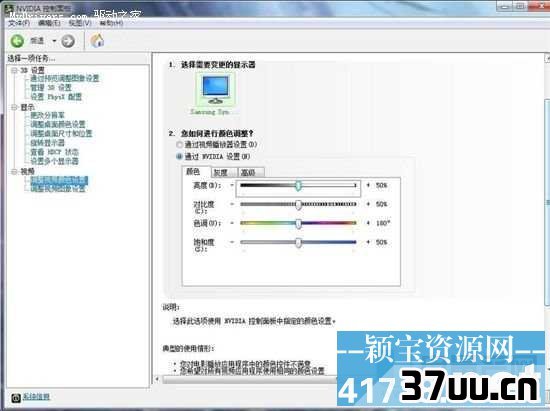The height and width of the screenshot is (411, 550).
Task: Collapse the 3D 设置 tree node
Action: (x=14, y=70)
